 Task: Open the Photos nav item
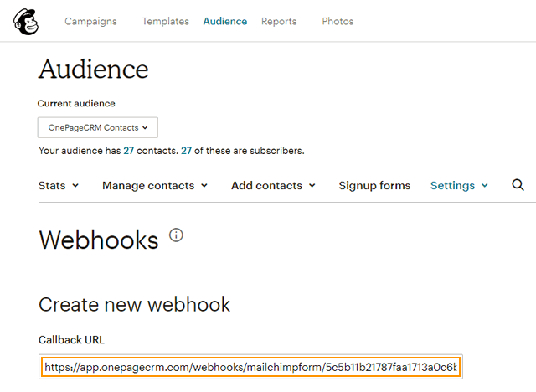click(x=338, y=21)
